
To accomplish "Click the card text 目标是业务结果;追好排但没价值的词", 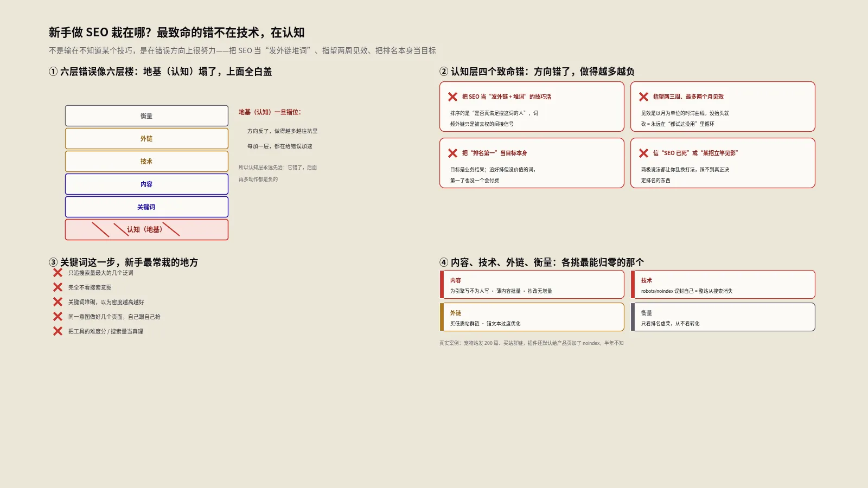I will 493,175.
